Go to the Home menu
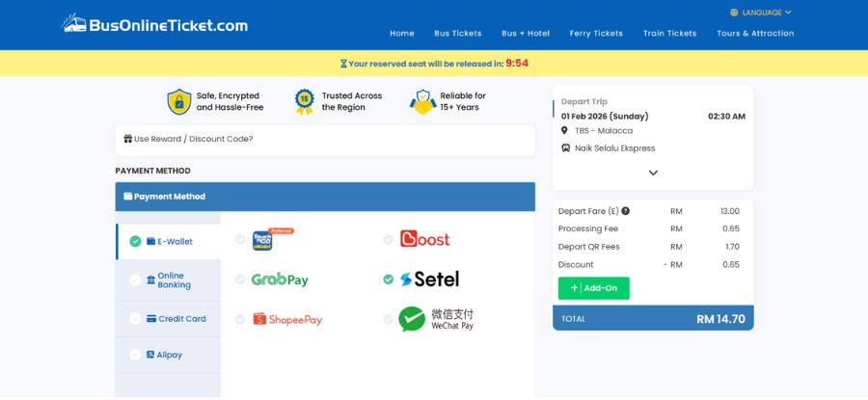 pos(402,33)
